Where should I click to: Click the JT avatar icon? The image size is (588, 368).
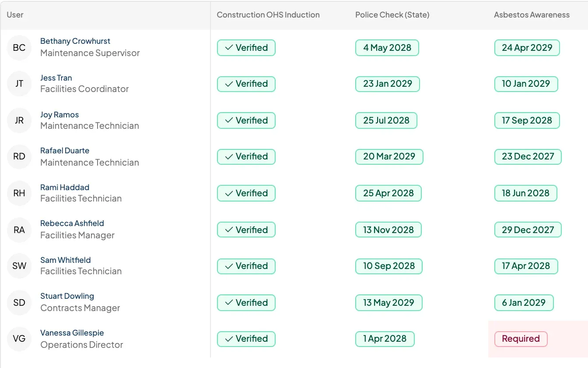coord(19,84)
